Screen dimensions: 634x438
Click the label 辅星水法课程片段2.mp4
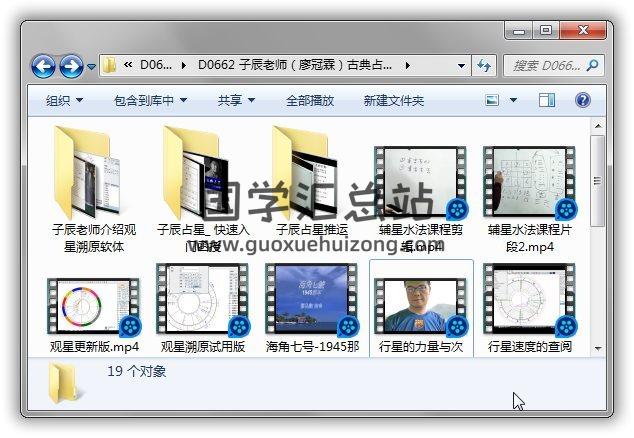530,238
